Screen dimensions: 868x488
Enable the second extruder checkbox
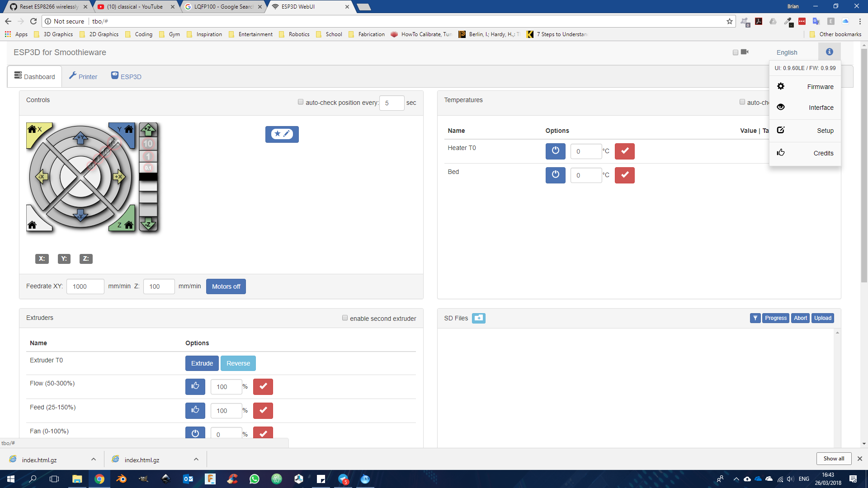[345, 318]
